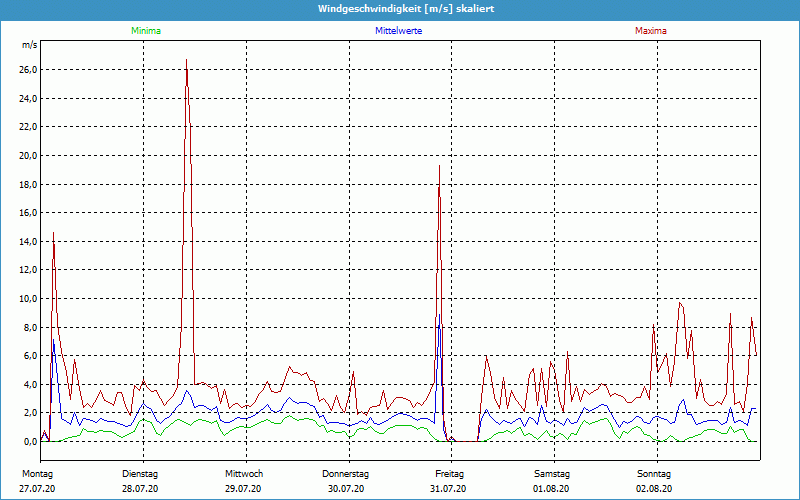Click the 10,0 y-axis value
The image size is (800, 500).
[x=29, y=298]
